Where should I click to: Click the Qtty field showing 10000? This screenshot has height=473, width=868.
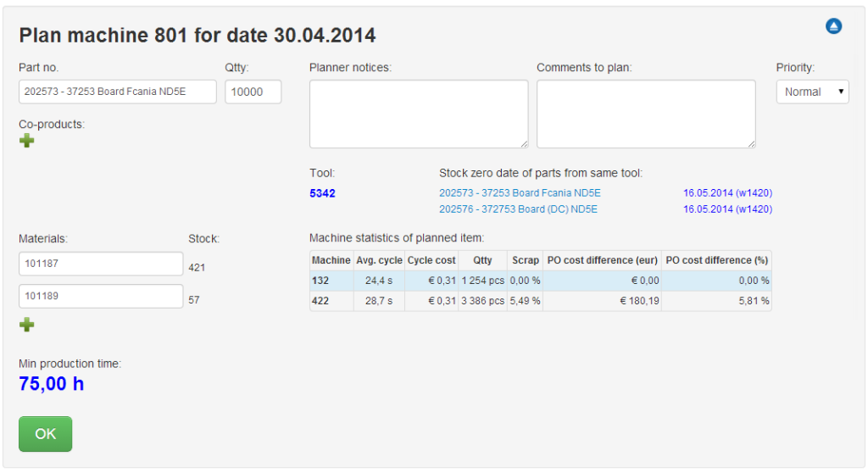(x=253, y=92)
